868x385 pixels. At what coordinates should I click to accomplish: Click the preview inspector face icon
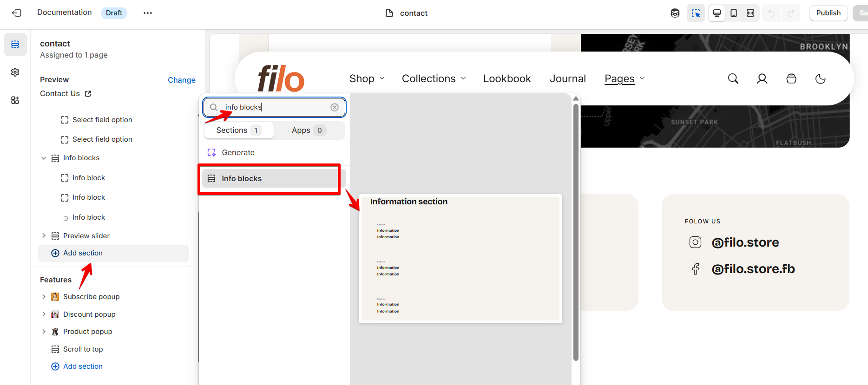click(675, 13)
